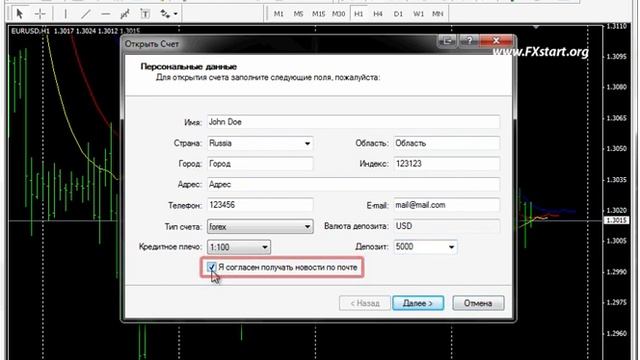The height and width of the screenshot is (360, 640).
Task: Toggle the news by mail agreement checkbox
Action: tap(211, 267)
